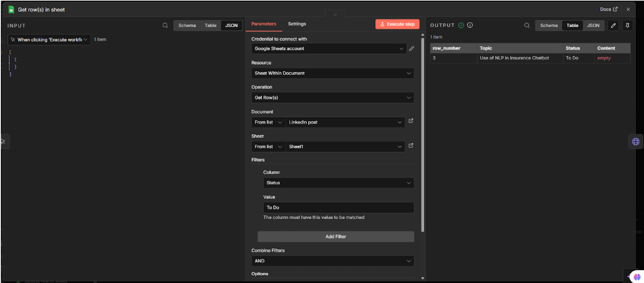Click the brain assistant icon bottom right
The width and height of the screenshot is (644, 283).
tap(636, 277)
